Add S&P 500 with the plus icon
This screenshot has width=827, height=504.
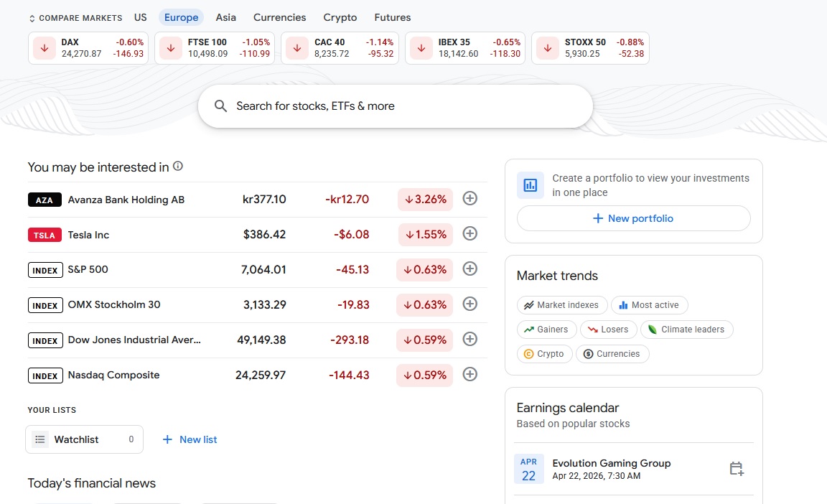(469, 269)
